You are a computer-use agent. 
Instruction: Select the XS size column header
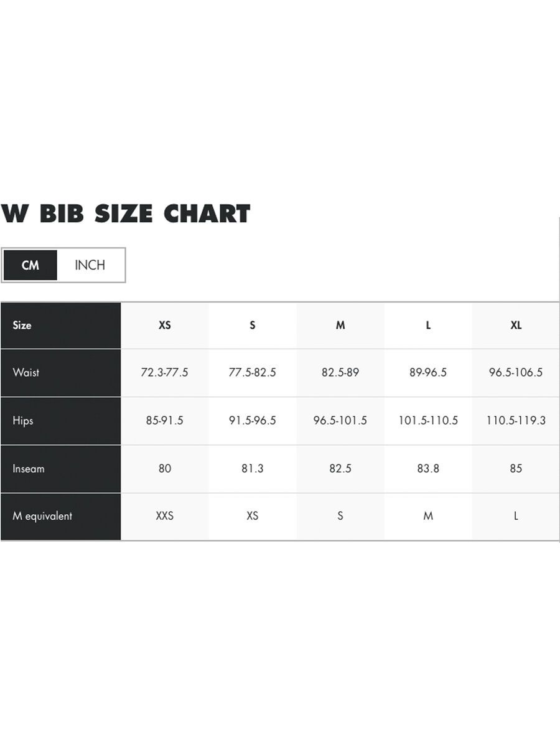click(x=165, y=326)
